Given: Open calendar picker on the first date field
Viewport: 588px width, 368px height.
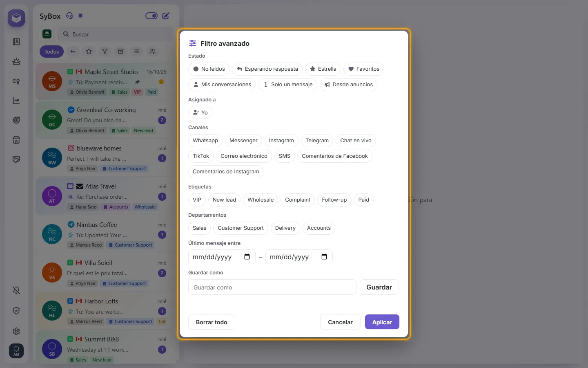Looking at the screenshot, I should [x=247, y=257].
